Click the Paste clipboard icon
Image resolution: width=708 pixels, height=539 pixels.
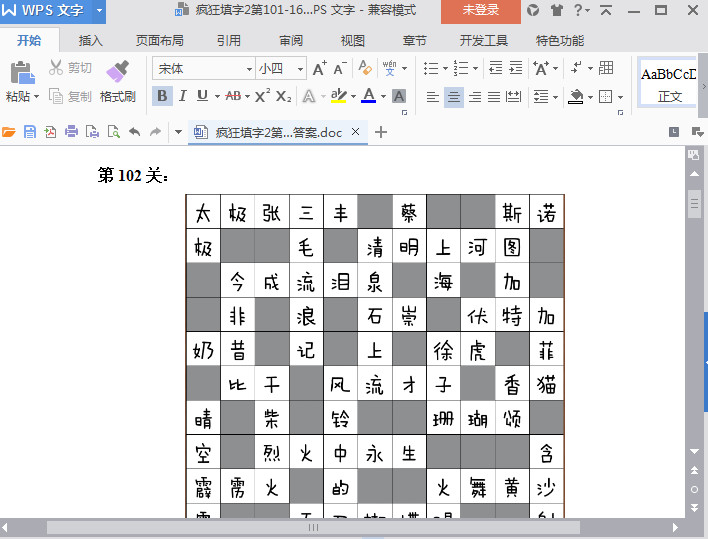tap(22, 72)
